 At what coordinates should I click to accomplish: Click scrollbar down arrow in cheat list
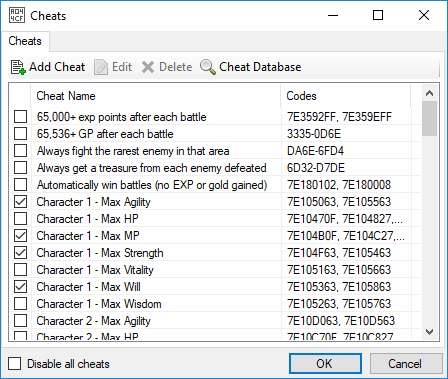[x=429, y=332]
